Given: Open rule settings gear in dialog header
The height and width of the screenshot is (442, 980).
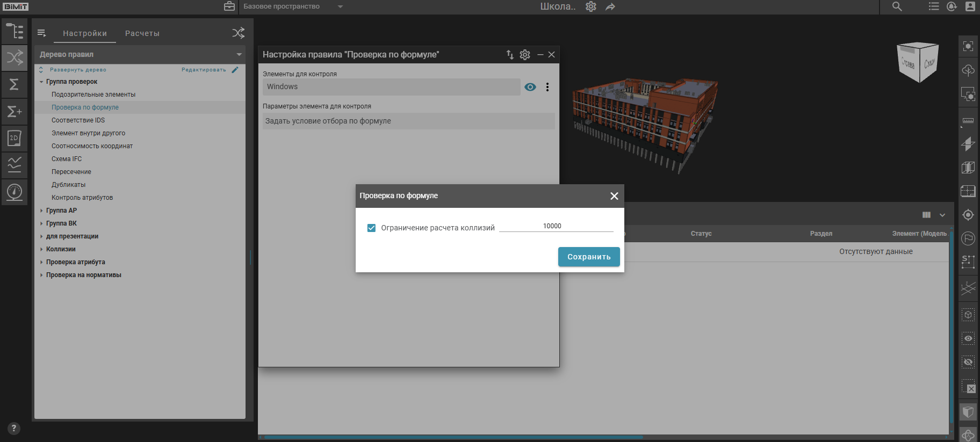Looking at the screenshot, I should tap(525, 55).
